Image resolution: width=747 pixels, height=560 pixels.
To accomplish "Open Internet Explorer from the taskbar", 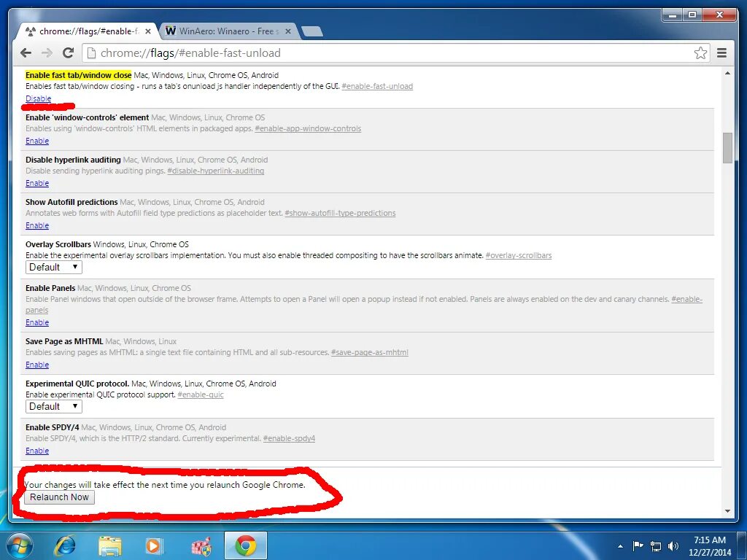I will (x=65, y=545).
